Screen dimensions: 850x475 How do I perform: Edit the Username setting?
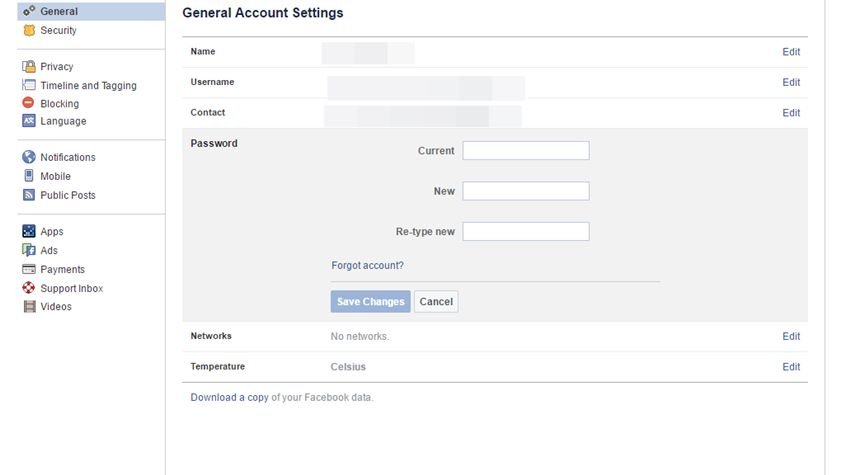coord(791,82)
